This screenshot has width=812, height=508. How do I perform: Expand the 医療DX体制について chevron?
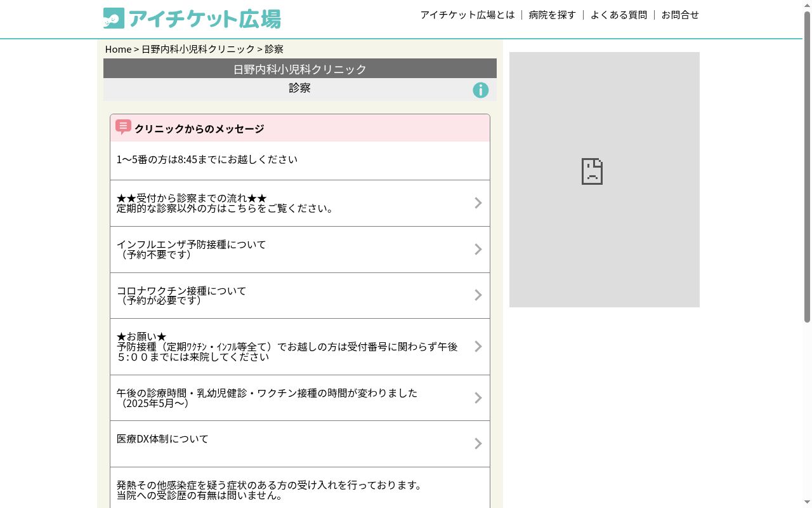click(x=478, y=443)
